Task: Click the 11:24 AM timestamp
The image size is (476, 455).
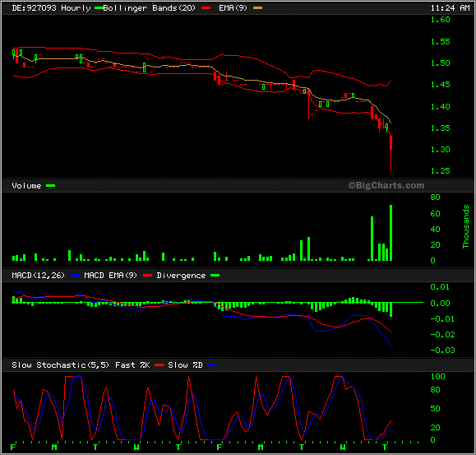Action: coord(450,8)
